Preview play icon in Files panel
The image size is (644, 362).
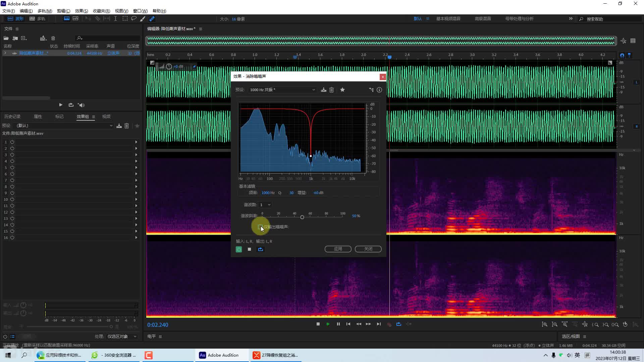point(61,105)
